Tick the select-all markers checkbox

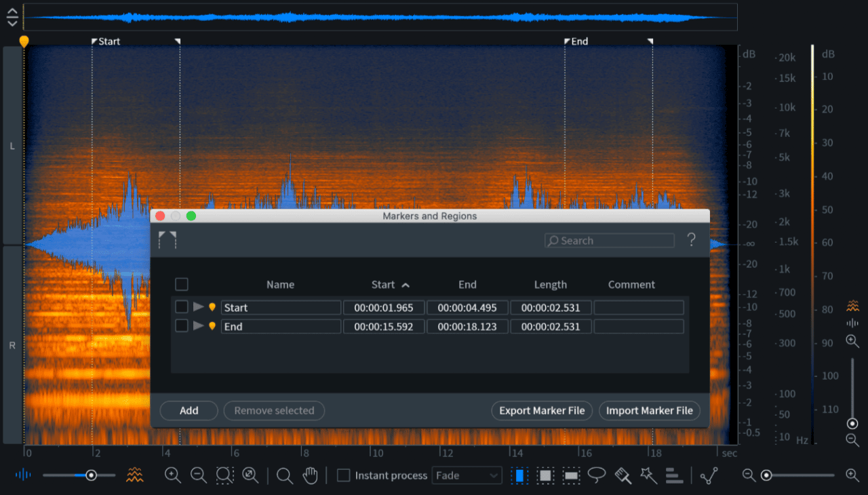(x=181, y=284)
